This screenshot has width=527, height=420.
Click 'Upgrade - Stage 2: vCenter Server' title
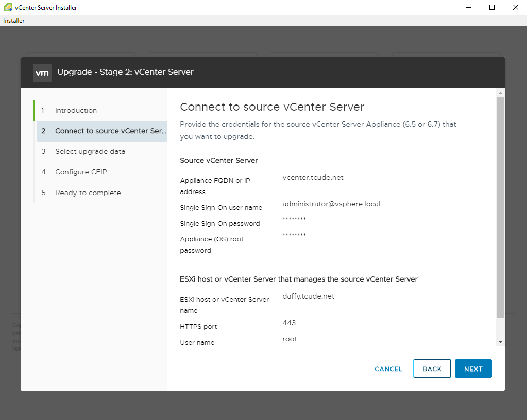click(x=125, y=72)
